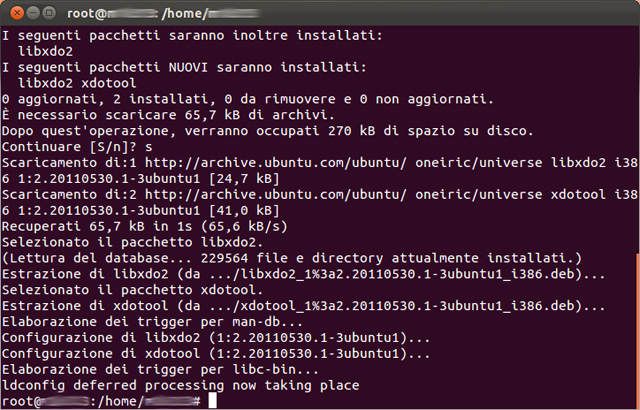Click the 'ldconfig deferred processing' line
640x410 pixels.
tap(180, 385)
